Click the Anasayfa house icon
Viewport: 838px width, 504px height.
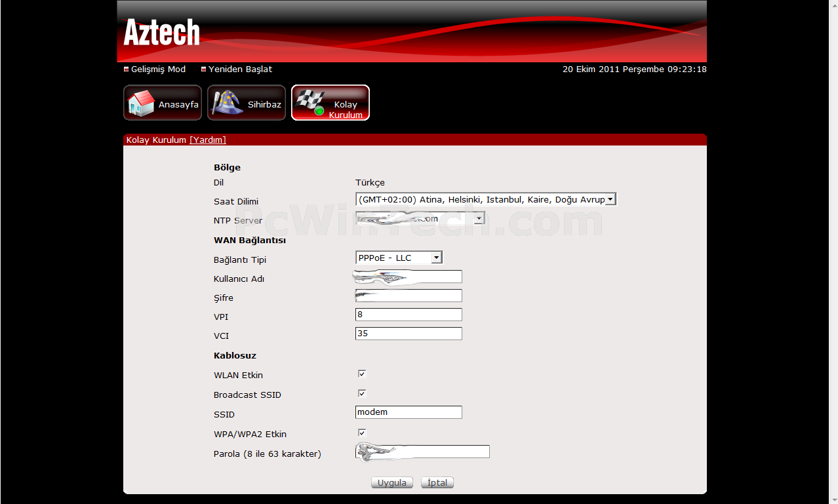click(x=140, y=103)
